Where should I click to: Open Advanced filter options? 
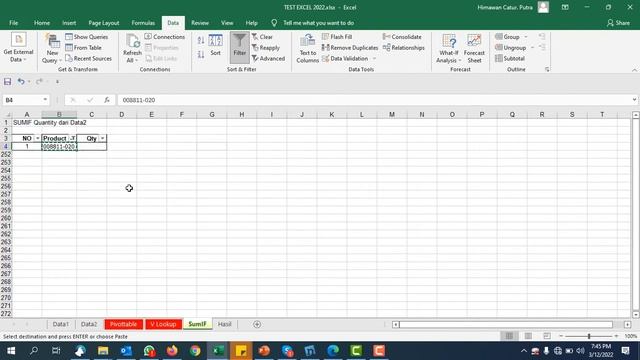268,58
